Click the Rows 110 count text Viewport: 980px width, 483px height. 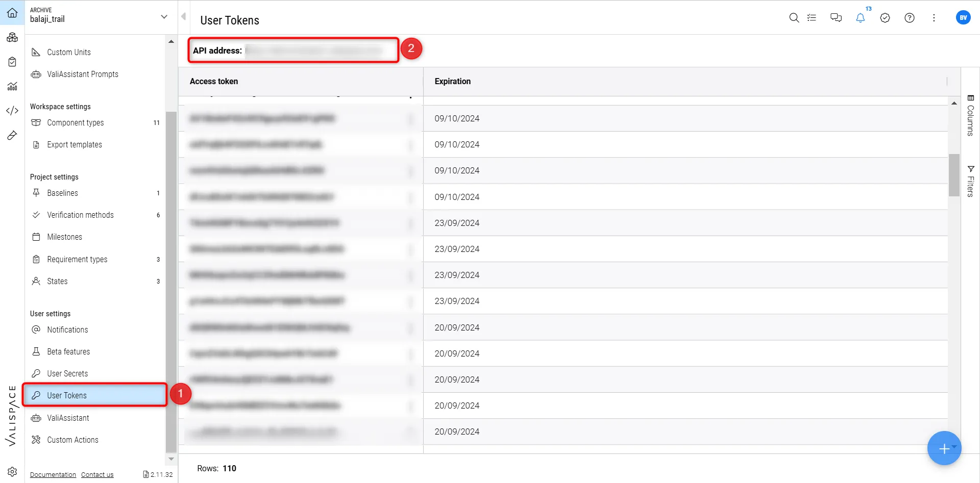(x=217, y=469)
